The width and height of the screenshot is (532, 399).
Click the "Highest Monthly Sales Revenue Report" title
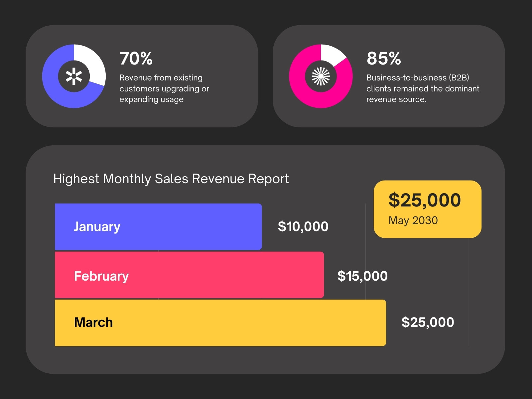coord(171,179)
